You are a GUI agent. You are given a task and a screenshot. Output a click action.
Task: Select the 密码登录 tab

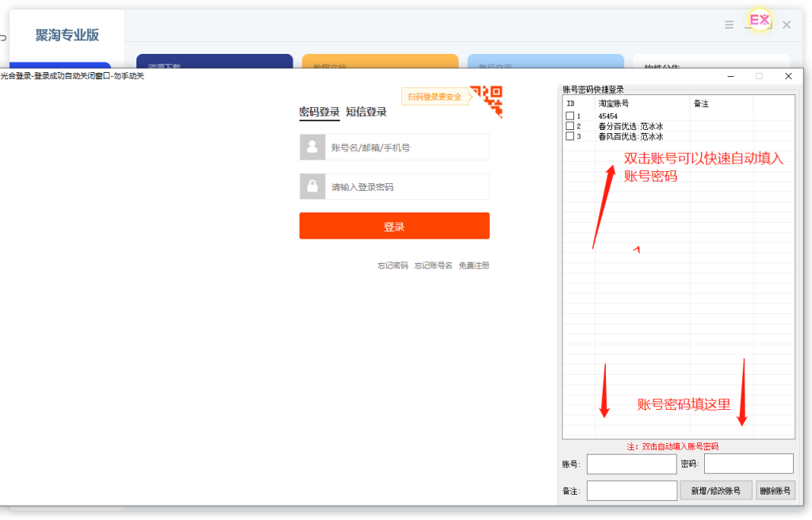(x=319, y=112)
